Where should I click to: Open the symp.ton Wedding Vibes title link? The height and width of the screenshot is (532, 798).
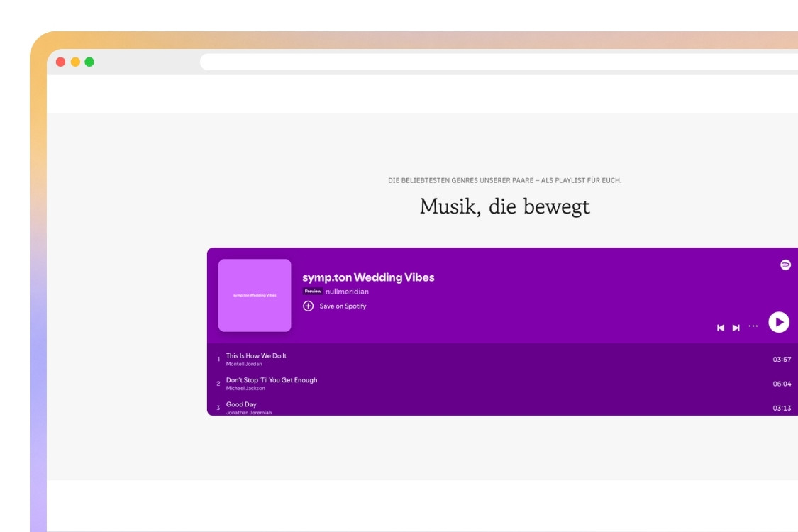[368, 277]
